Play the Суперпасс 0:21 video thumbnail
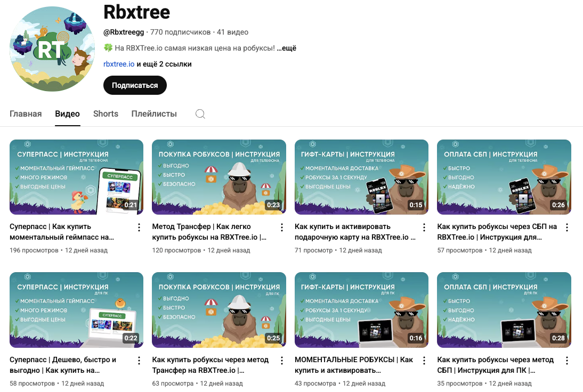This screenshot has width=583, height=392. [x=76, y=177]
